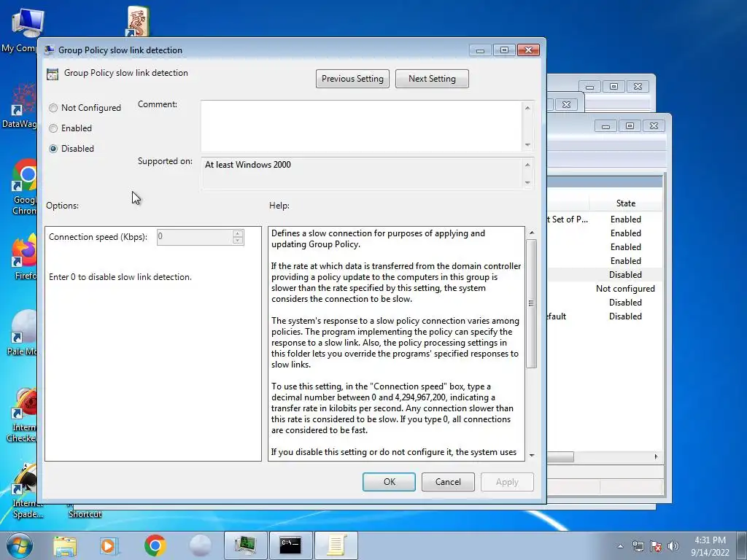Go to Next Setting
The image size is (747, 560).
[432, 79]
